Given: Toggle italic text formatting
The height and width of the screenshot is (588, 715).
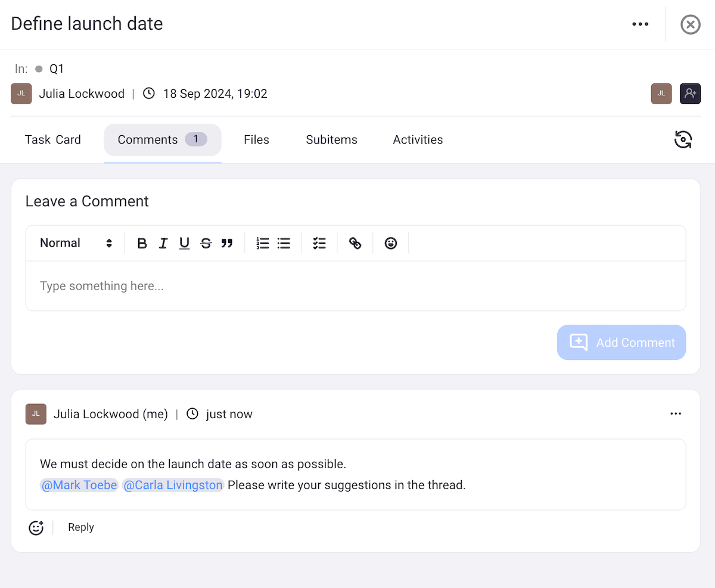Looking at the screenshot, I should [x=163, y=243].
